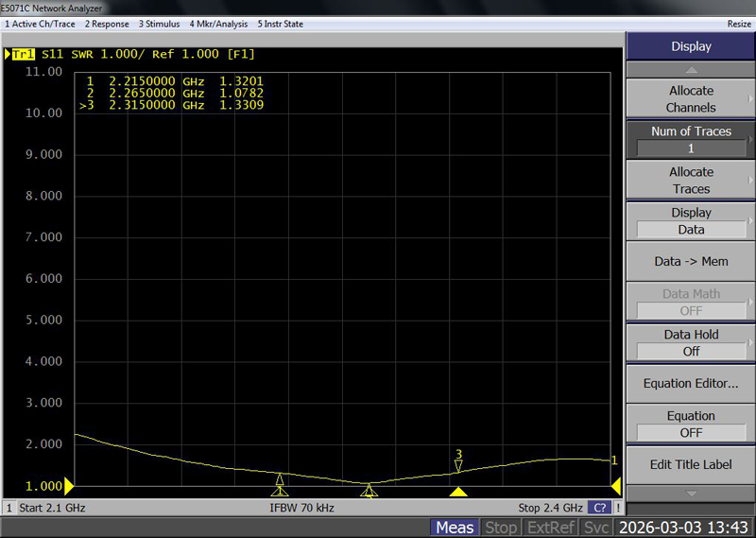
Task: Click the softkey menu scroll-down arrow
Action: pyautogui.click(x=691, y=494)
